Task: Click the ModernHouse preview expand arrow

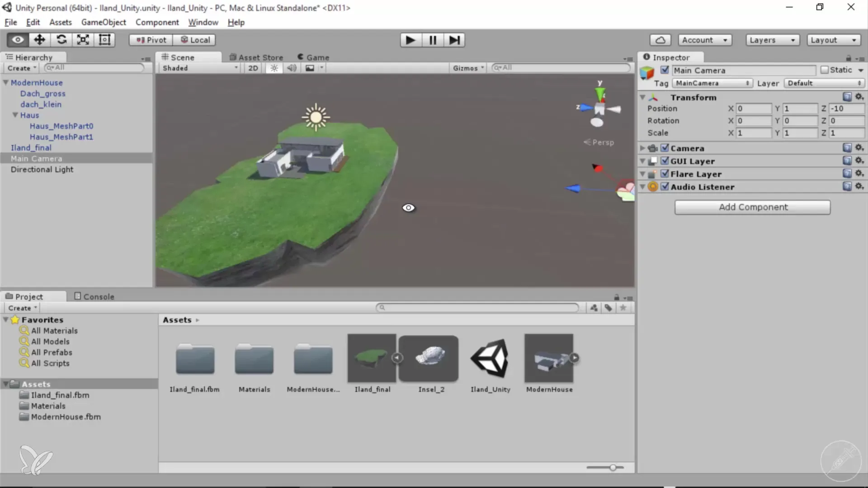Action: 574,358
